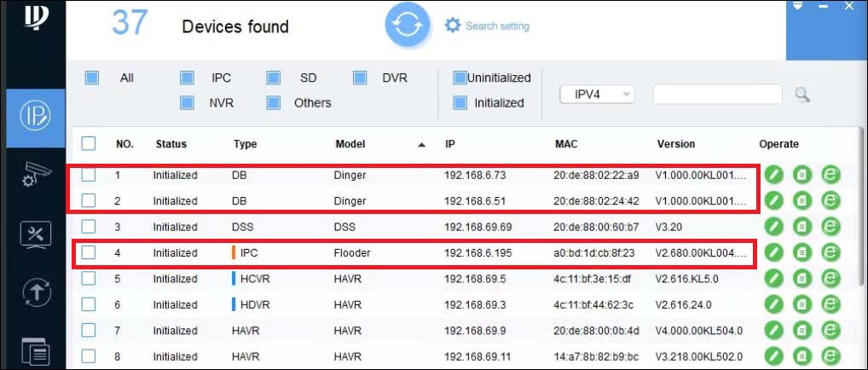Viewport: 868px width, 370px height.
Task: Click the Search setting link text
Action: 497,26
